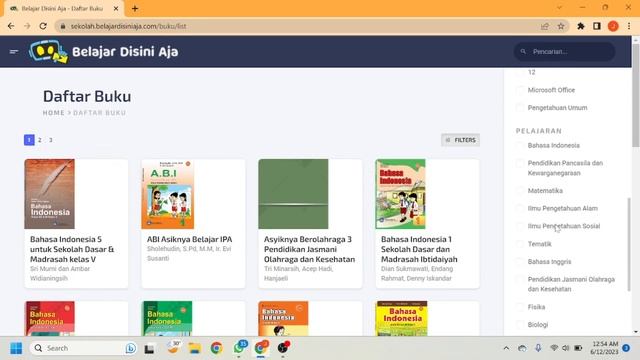Open the notification count badge
The height and width of the screenshot is (360, 640).
click(626, 348)
